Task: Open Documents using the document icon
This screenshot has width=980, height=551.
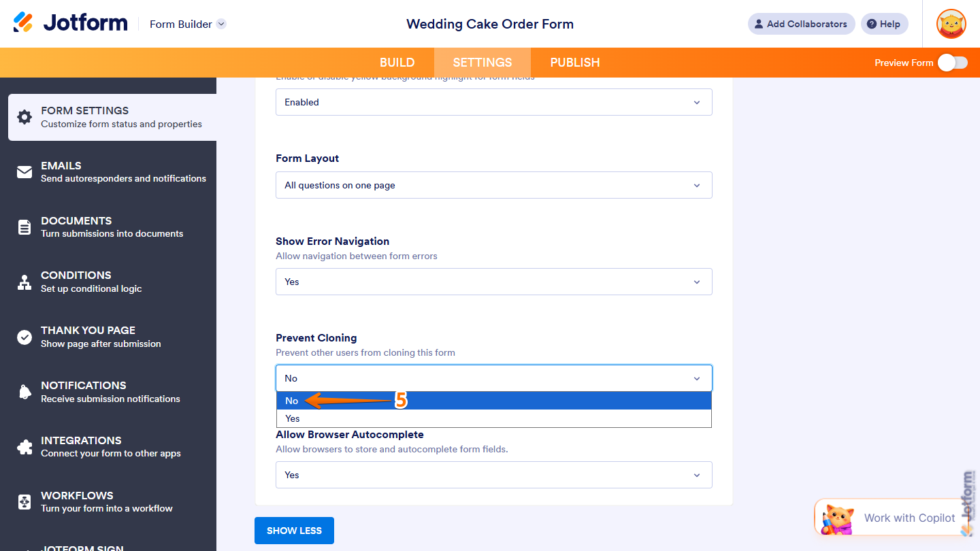Action: click(x=24, y=227)
